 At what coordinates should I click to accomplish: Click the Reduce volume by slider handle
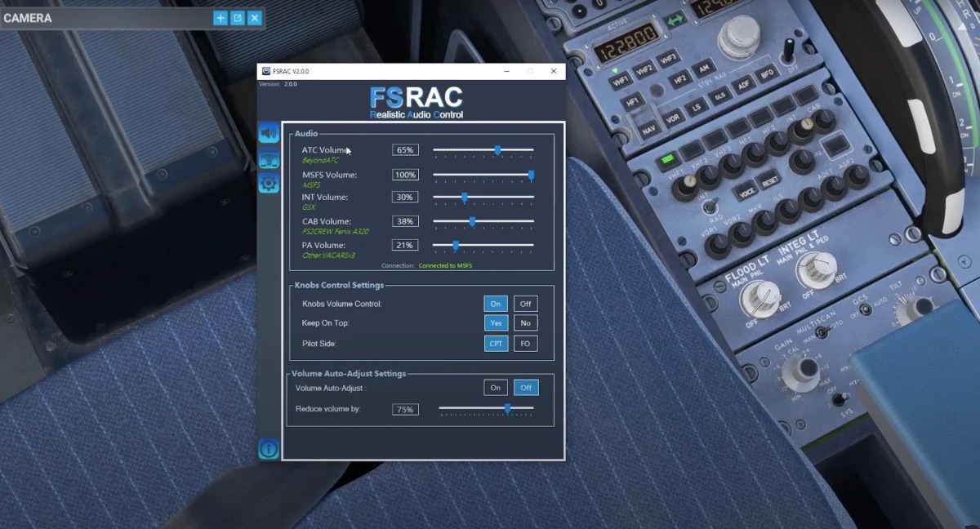tap(507, 408)
